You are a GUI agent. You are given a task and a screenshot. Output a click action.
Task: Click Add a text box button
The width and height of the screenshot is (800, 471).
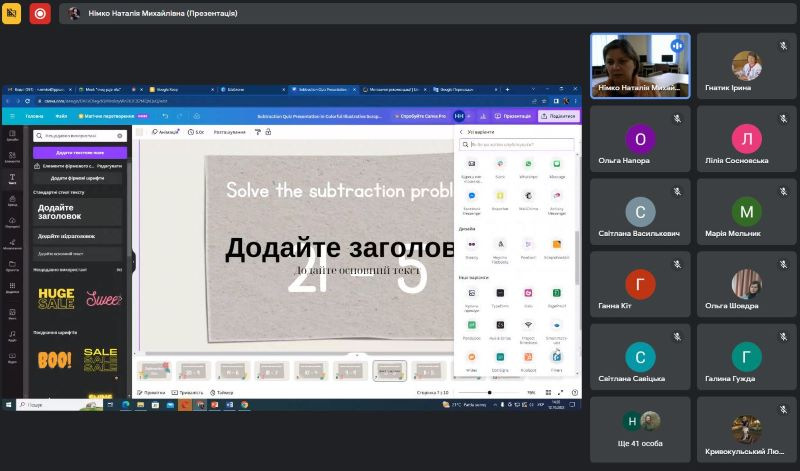pyautogui.click(x=80, y=153)
